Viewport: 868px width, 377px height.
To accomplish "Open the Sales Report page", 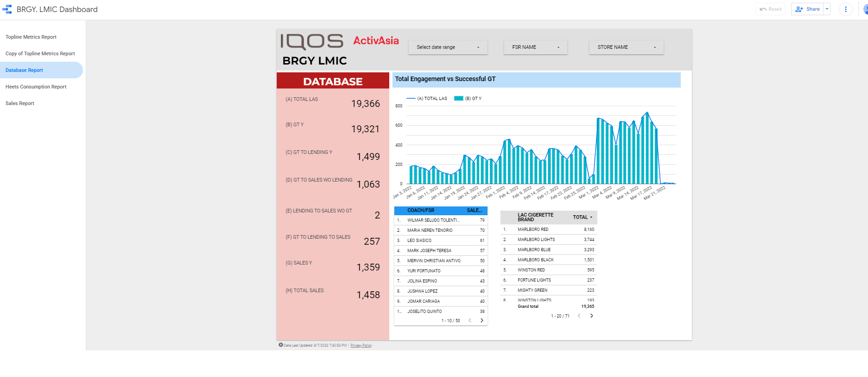I will coord(20,103).
